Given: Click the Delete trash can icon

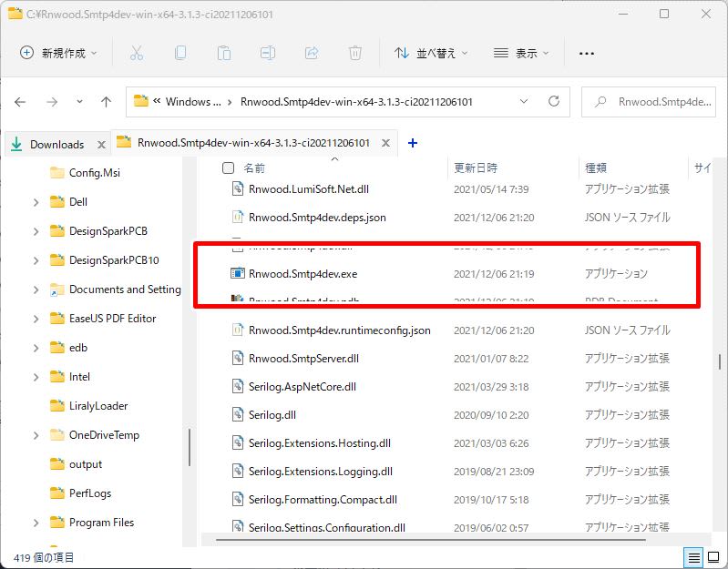Looking at the screenshot, I should [355, 53].
